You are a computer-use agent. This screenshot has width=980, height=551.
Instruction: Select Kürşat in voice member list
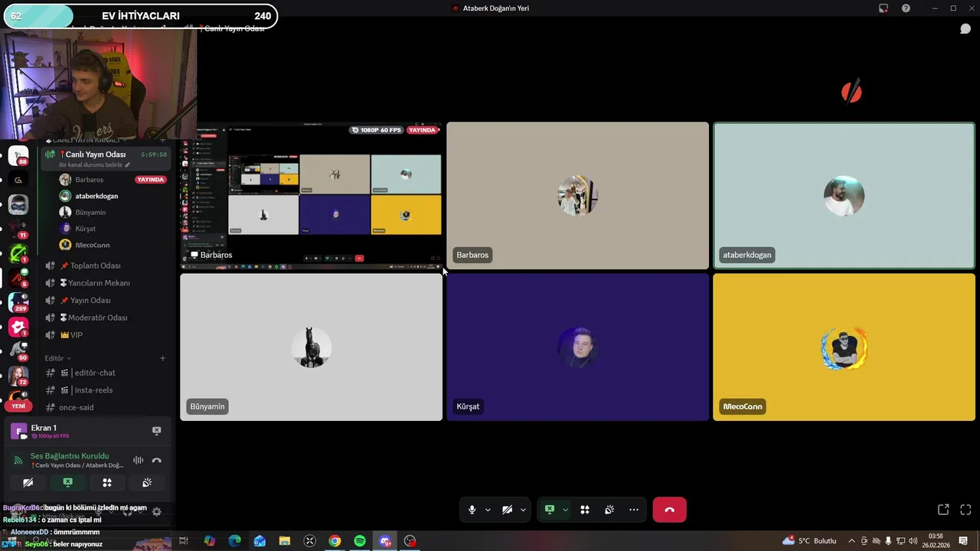pos(85,229)
